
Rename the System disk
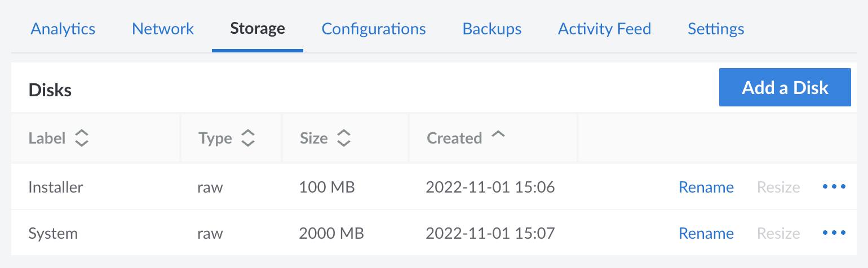point(706,234)
